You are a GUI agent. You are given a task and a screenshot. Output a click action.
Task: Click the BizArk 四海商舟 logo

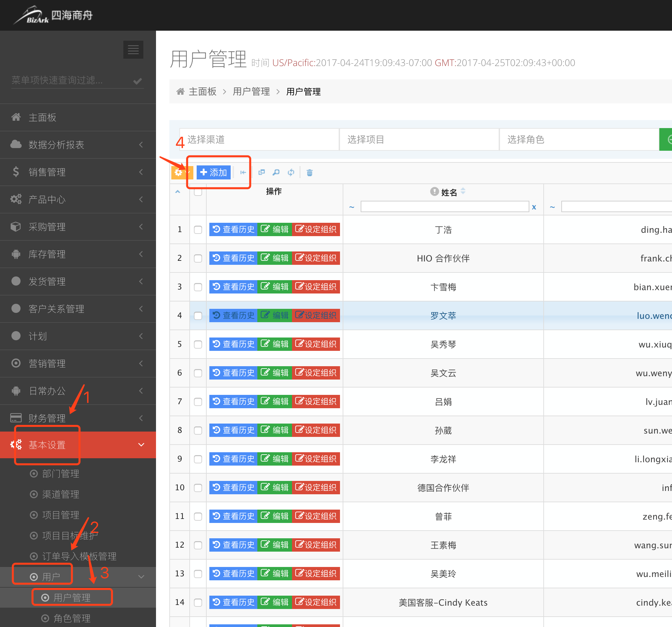tap(53, 15)
